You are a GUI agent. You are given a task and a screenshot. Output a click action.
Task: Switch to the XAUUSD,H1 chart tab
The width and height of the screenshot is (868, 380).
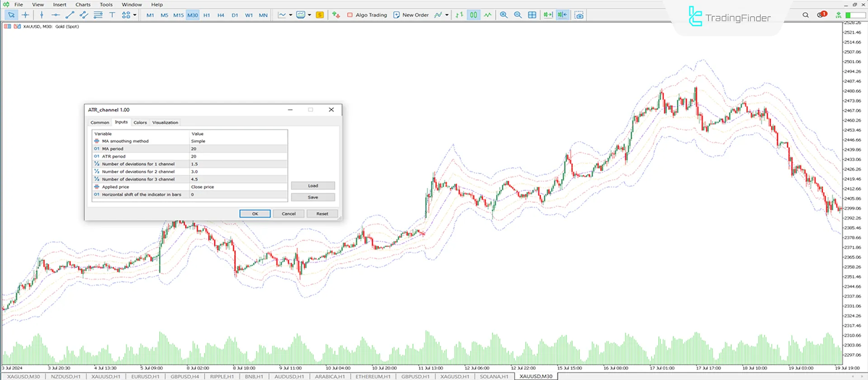click(106, 376)
